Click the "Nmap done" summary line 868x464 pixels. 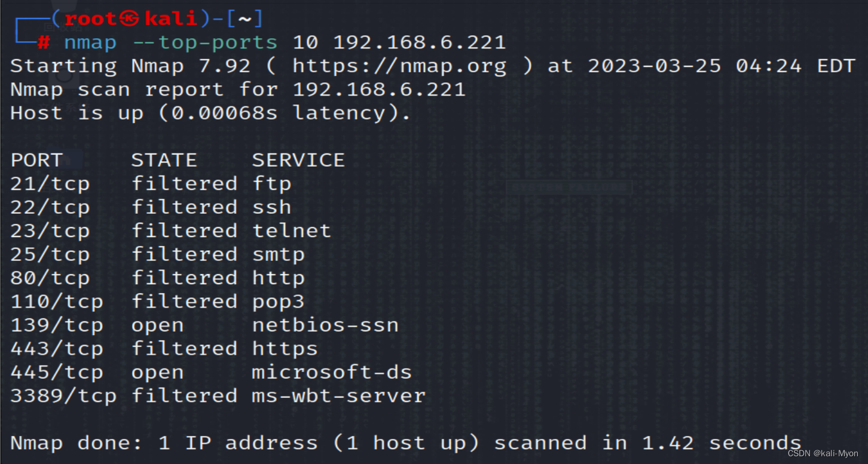tap(405, 443)
